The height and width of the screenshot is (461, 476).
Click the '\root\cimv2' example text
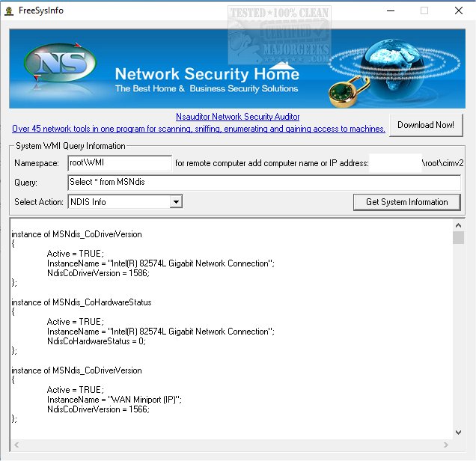pos(442,163)
